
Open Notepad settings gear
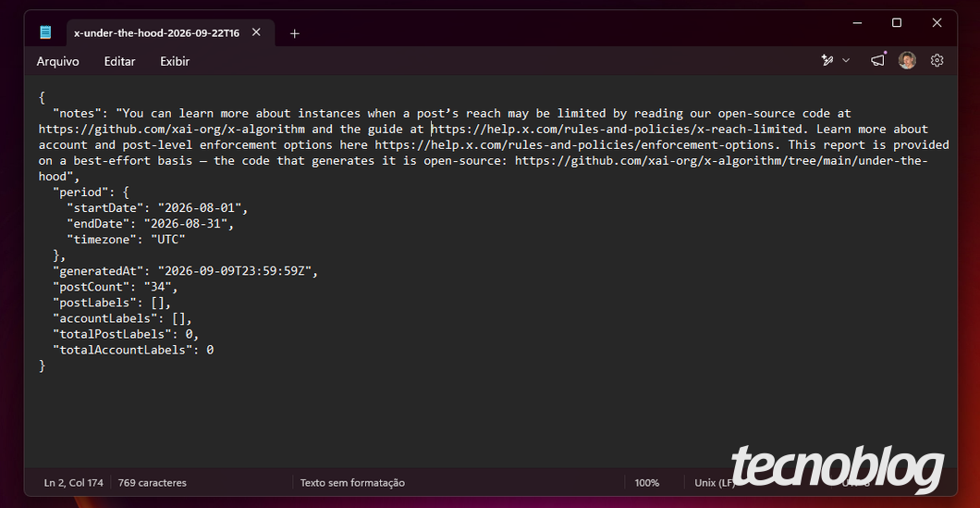point(937,61)
